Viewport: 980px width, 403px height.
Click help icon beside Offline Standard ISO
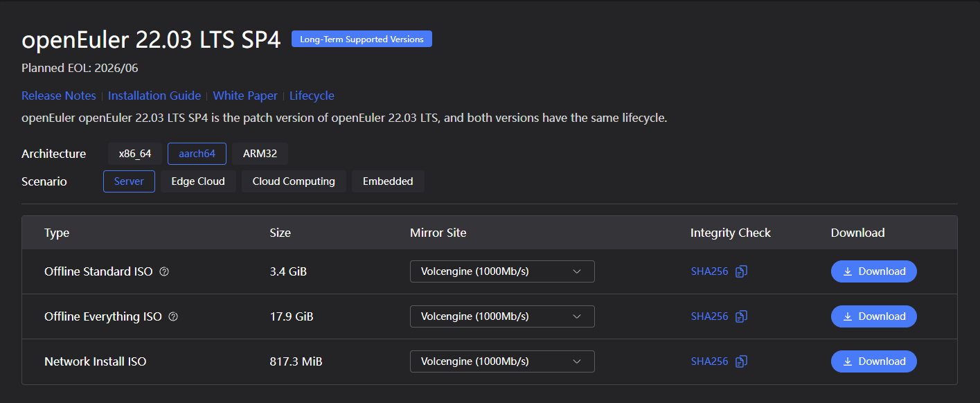[x=164, y=271]
